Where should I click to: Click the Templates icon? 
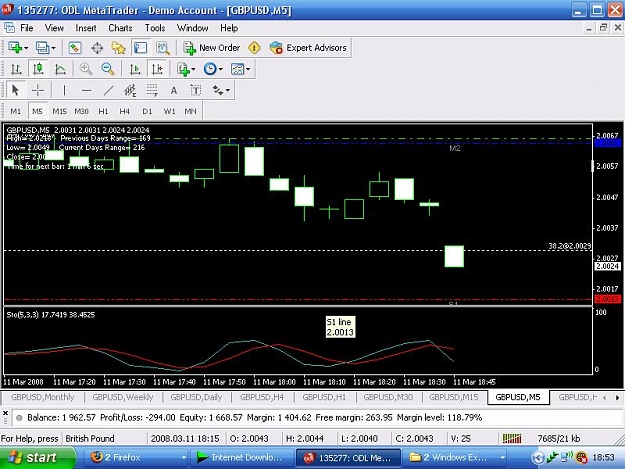point(237,69)
